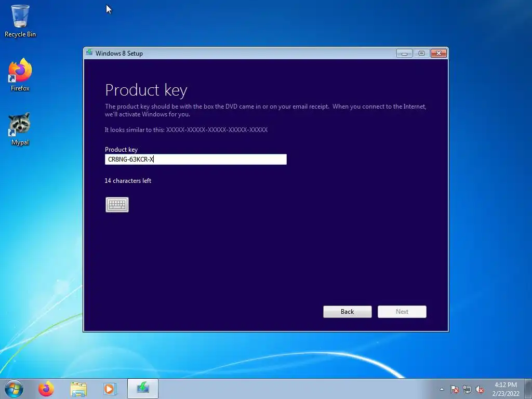Click the muted volume tray icon

click(480, 389)
